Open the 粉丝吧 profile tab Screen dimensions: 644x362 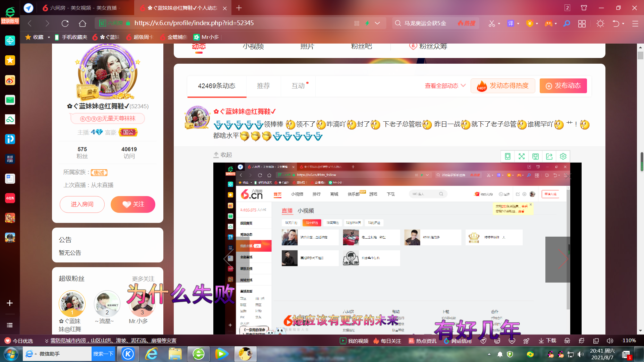361,46
